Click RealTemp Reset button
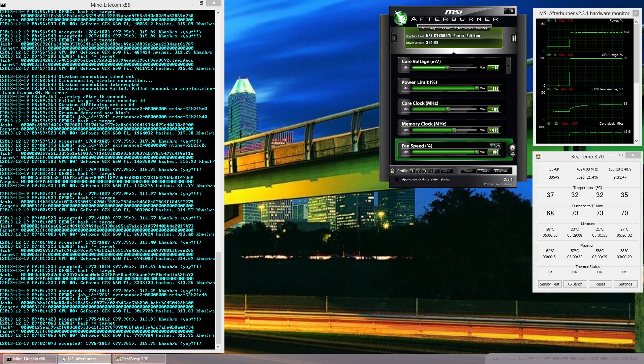 (600, 284)
